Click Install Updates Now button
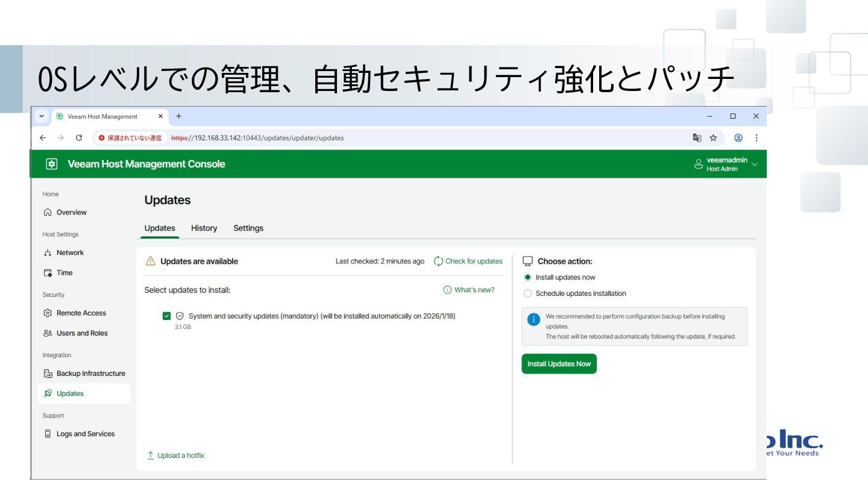Viewport: 868px width, 488px height. coord(559,364)
